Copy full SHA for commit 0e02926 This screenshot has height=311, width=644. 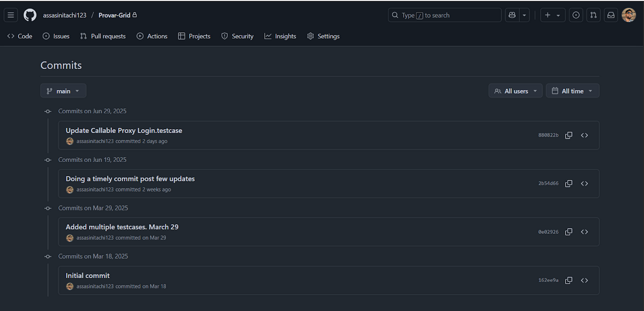[x=568, y=232]
